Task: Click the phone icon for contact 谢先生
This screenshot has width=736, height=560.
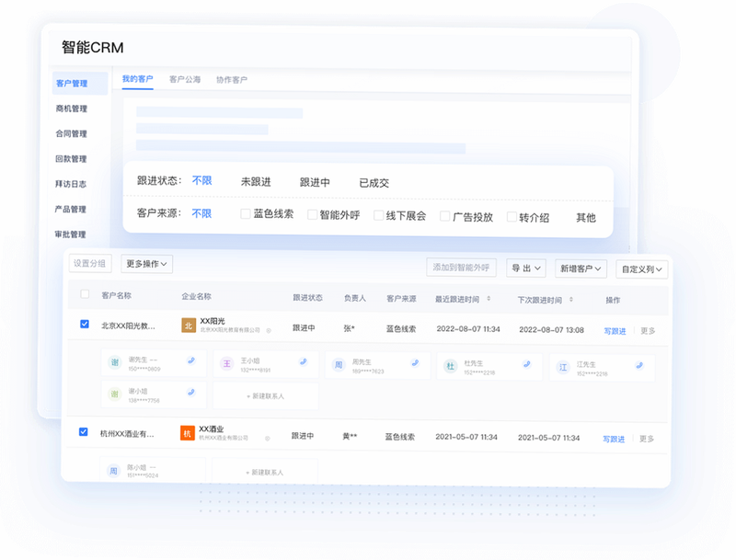Action: tap(191, 360)
